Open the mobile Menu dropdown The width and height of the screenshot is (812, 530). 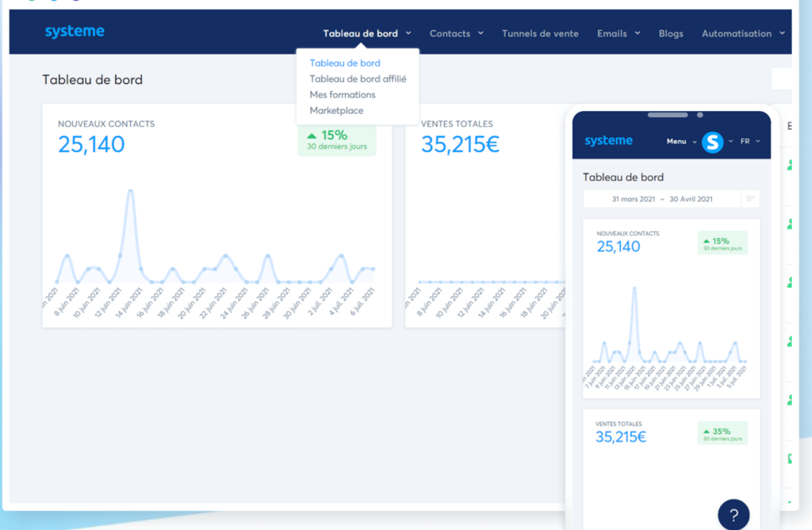(x=681, y=141)
